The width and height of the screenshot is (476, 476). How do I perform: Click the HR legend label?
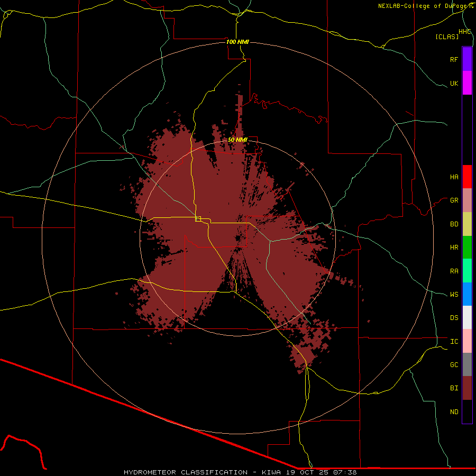[454, 248]
